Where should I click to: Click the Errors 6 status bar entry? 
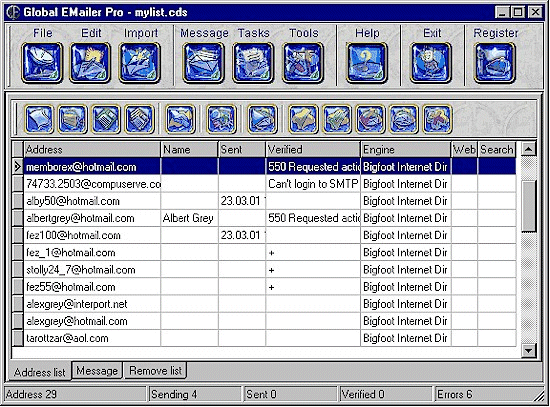[x=486, y=394]
